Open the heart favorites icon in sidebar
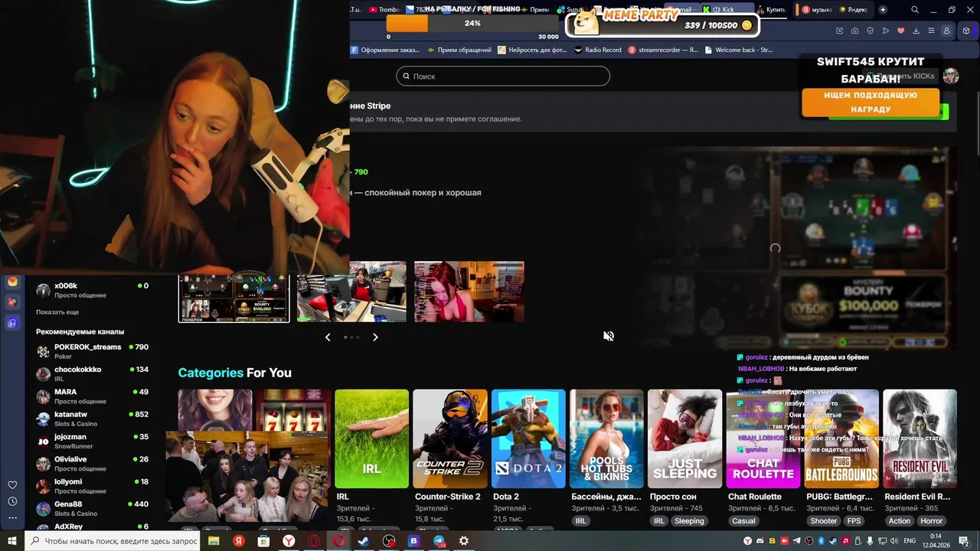980x551 pixels. (12, 484)
